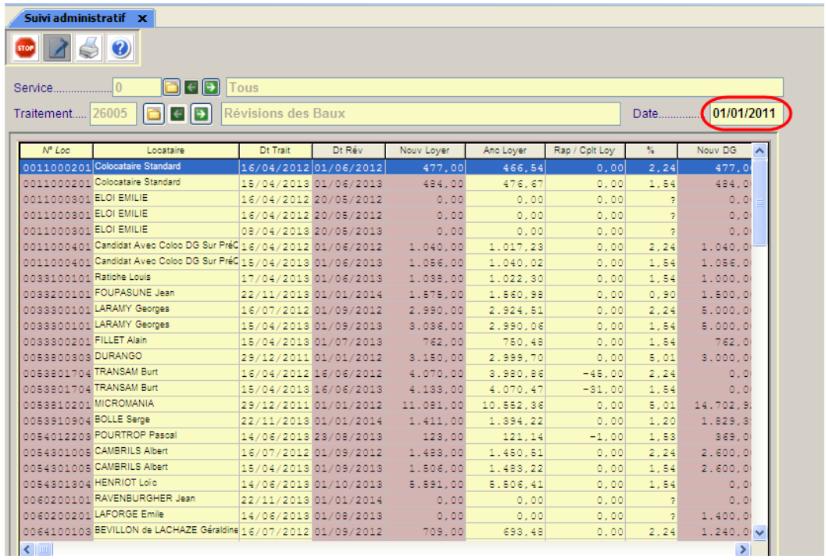The image size is (826, 560).
Task: Click the red STOP icon
Action: point(26,47)
